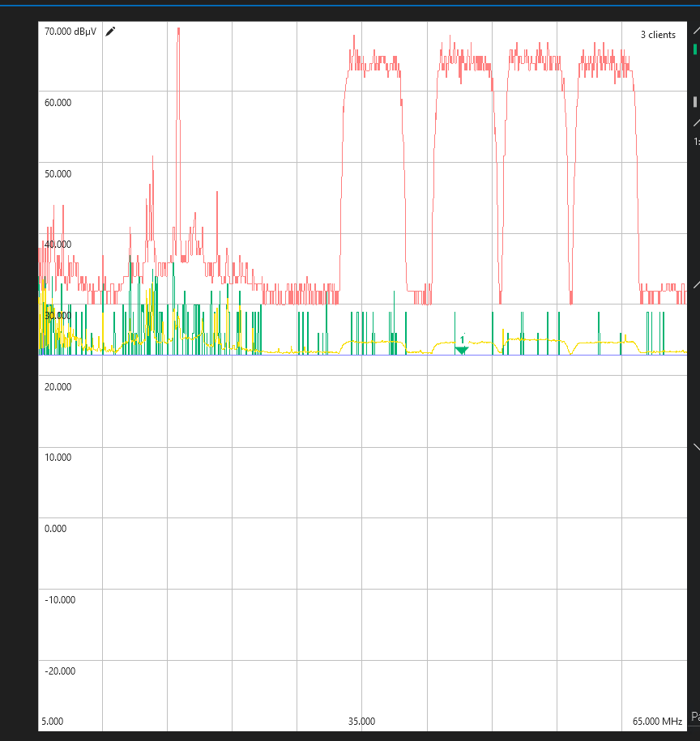Screen dimensions: 700x741
Task: Click the topmost trace icon on right edge
Action: [x=695, y=29]
